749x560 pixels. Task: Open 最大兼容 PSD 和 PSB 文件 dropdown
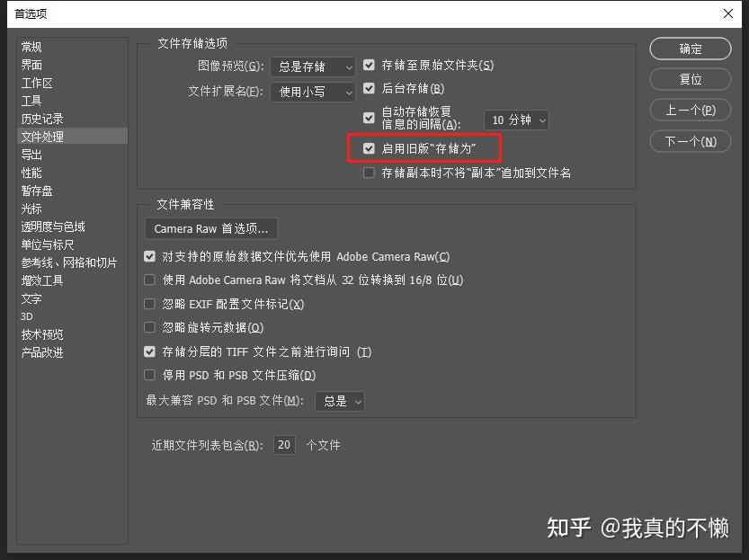339,401
